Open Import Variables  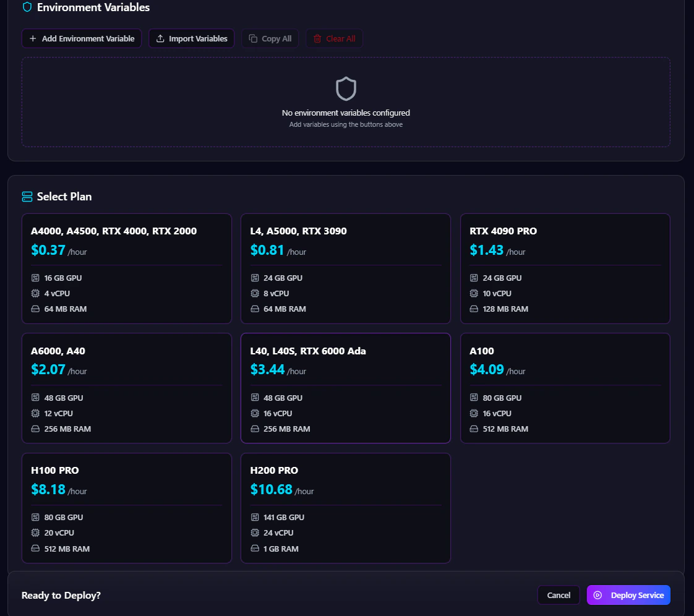pos(191,38)
